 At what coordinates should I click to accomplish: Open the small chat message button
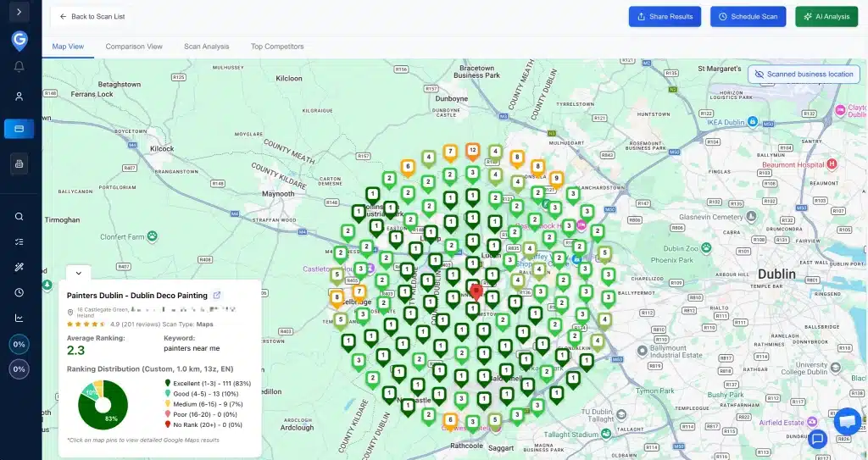click(x=818, y=439)
